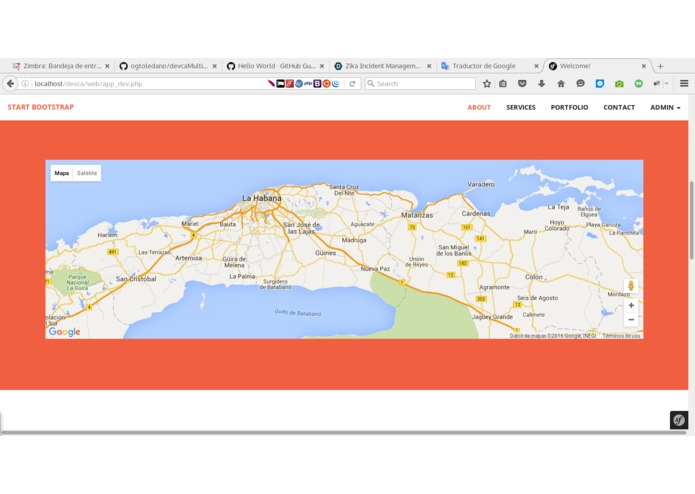Bookmark this page with the star icon
Screen dimensions: 695x494
click(x=487, y=83)
